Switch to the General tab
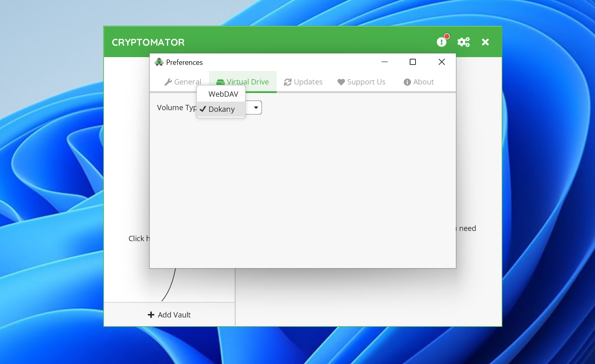This screenshot has height=364, width=595. pyautogui.click(x=183, y=82)
